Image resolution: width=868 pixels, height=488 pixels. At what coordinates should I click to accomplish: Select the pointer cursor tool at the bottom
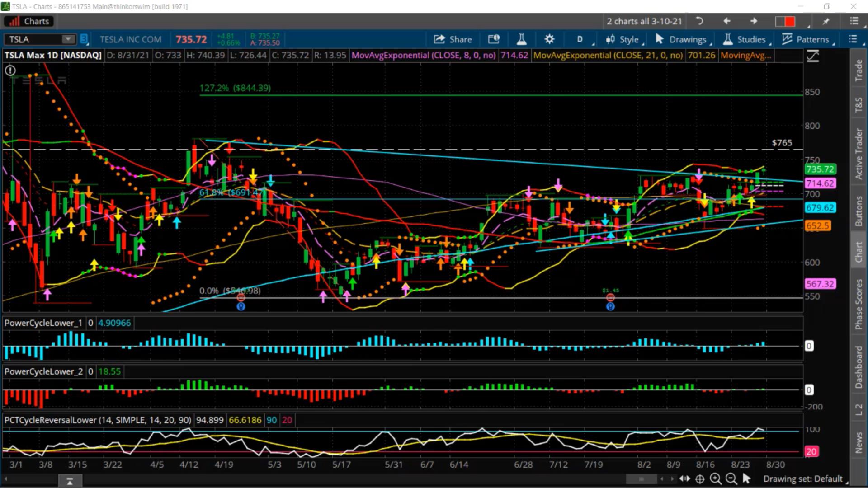[x=746, y=479]
